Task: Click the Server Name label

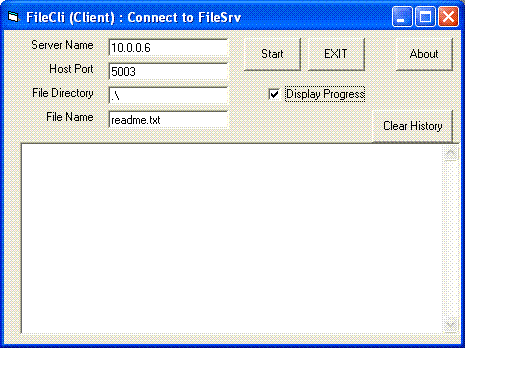Action: 62,45
